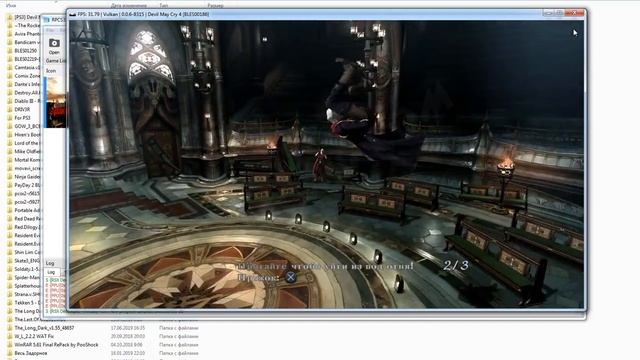
Task: Click folder icon of Dante's Inferno row
Action: (9, 84)
